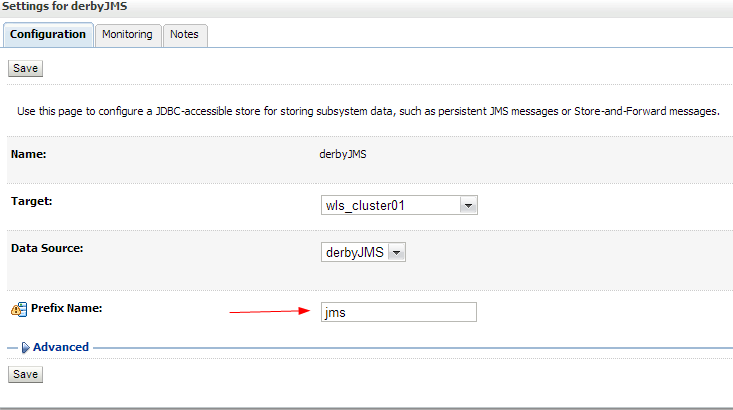Switch to the Monitoring tab

pos(128,35)
